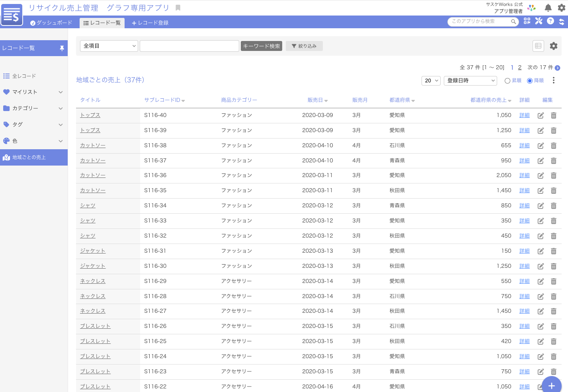Open the page size 20 dropdown
568x392 pixels.
[x=431, y=80]
